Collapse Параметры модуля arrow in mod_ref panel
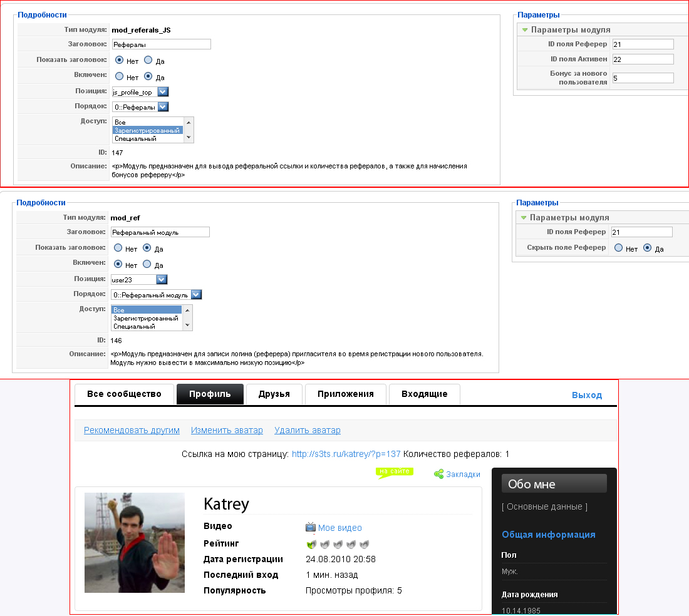The height and width of the screenshot is (616, 689). click(524, 218)
